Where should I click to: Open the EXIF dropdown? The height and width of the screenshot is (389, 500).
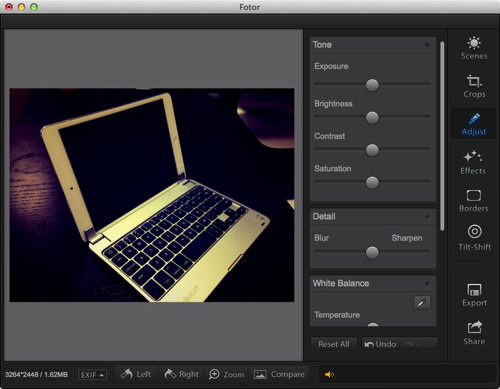click(x=92, y=375)
